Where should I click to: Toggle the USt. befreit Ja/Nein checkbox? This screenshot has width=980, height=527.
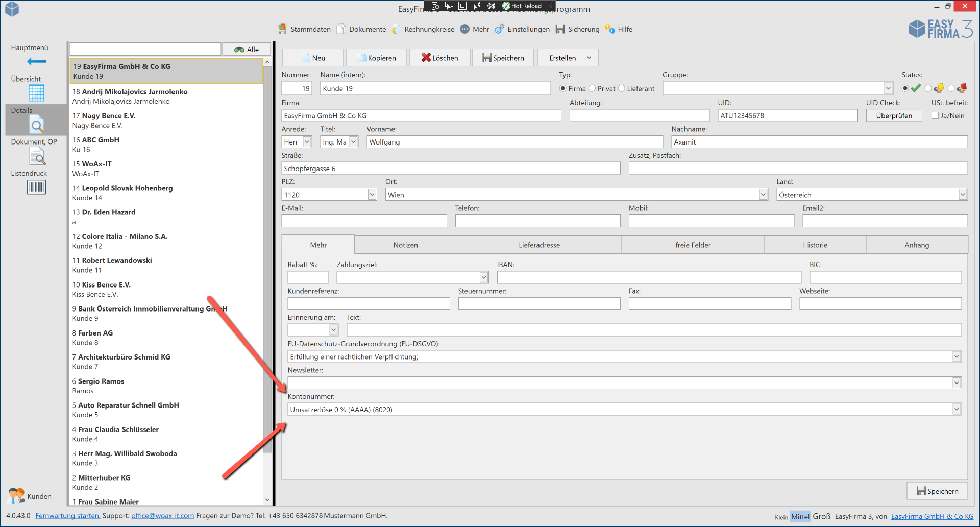pyautogui.click(x=935, y=115)
